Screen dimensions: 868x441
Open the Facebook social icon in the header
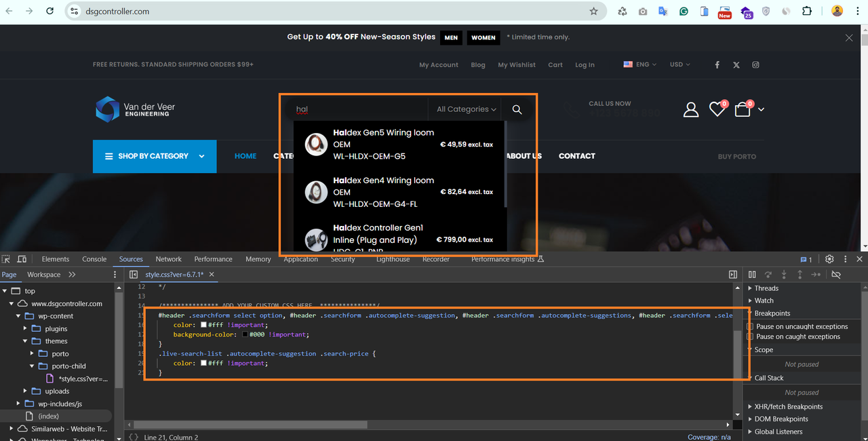tap(717, 64)
